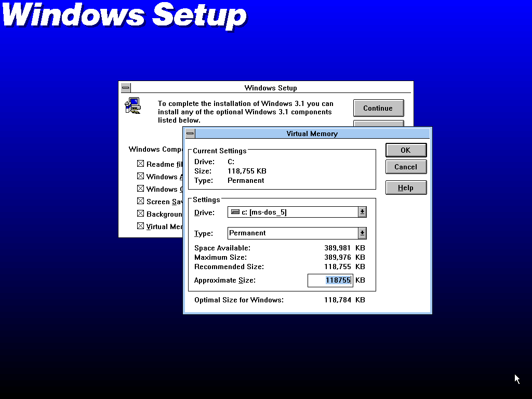Click the OK button in Virtual Memory
This screenshot has width=532, height=399.
point(406,150)
